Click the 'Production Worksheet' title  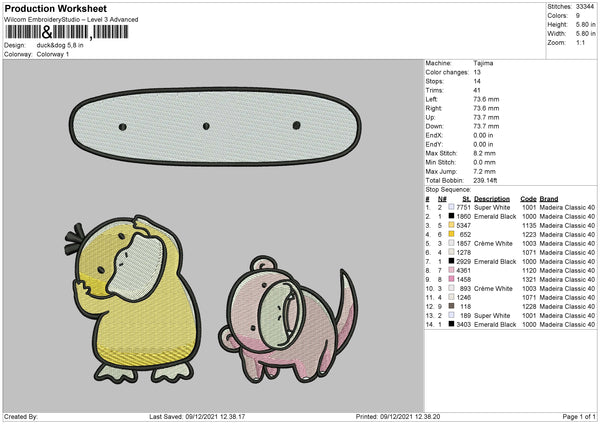point(55,8)
